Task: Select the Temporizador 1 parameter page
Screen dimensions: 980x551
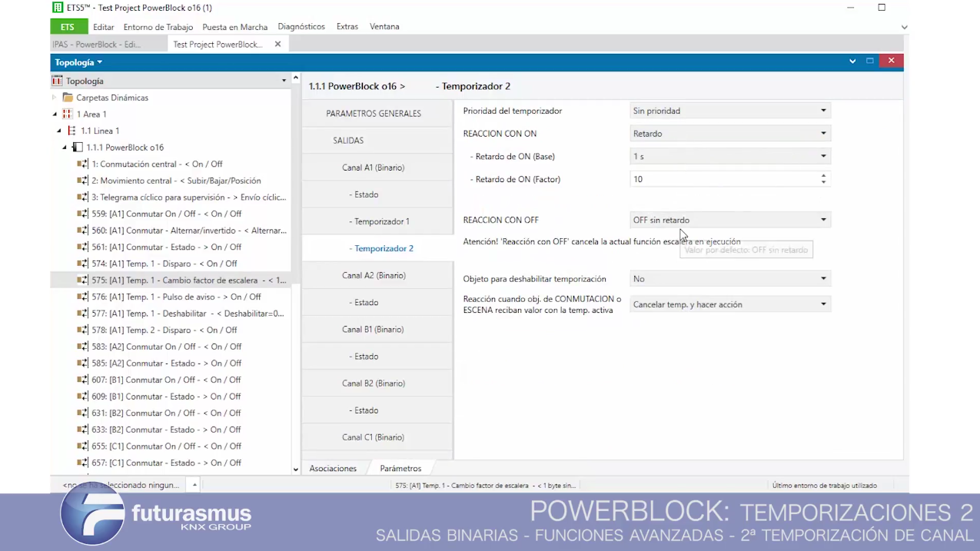Action: pyautogui.click(x=381, y=221)
